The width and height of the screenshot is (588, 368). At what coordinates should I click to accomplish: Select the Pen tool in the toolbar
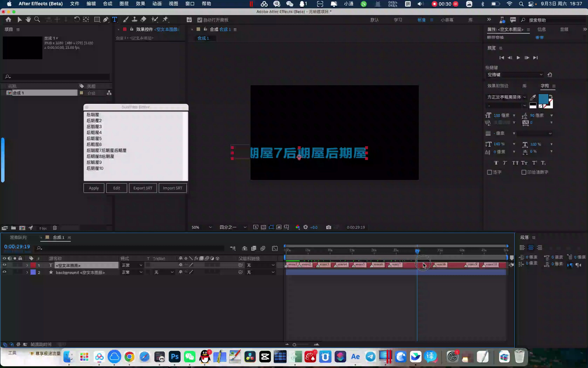point(106,19)
